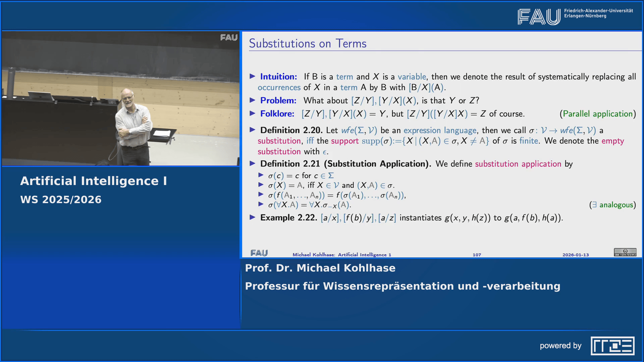Open 'Prof. Dr. Michael Kohlhase' profile text
The image size is (644, 362).
click(320, 268)
